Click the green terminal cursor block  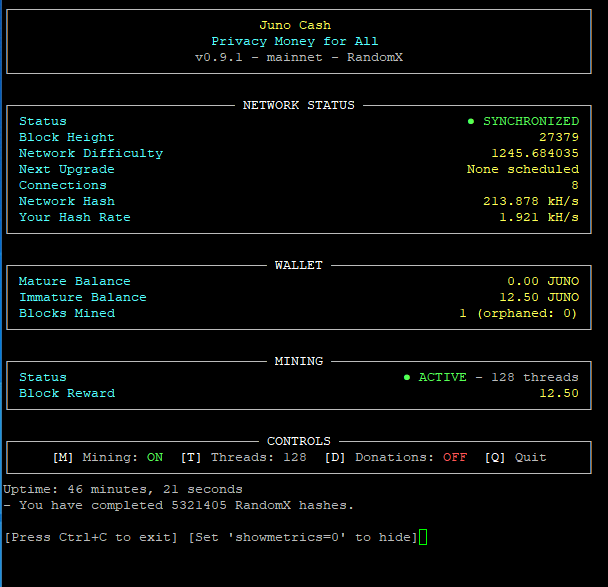(x=423, y=537)
